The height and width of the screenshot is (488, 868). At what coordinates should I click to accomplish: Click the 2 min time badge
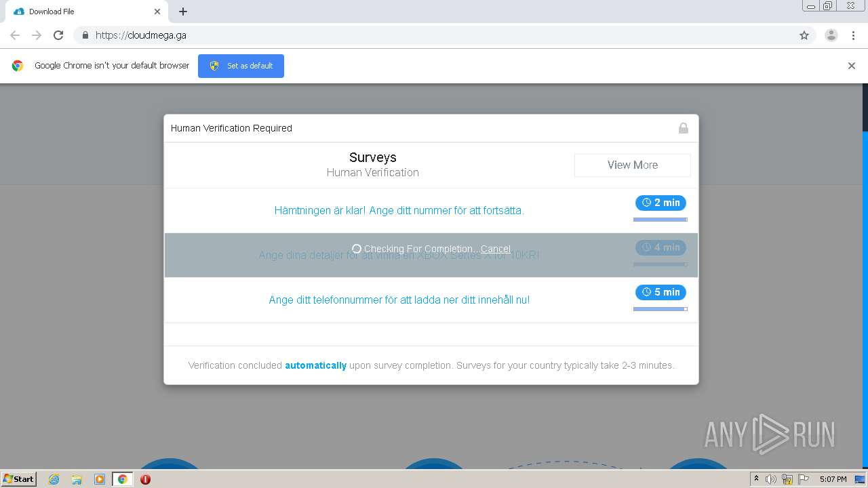(660, 203)
